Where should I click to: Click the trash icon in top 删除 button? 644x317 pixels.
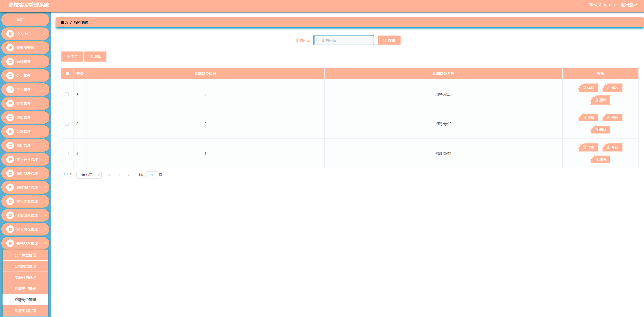92,57
